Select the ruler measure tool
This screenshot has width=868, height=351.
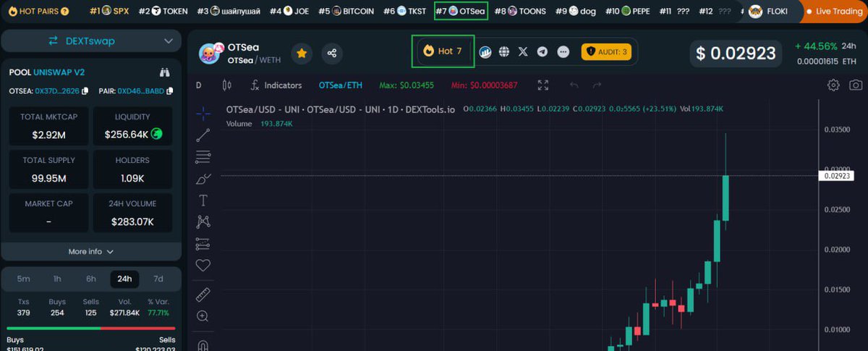click(203, 295)
